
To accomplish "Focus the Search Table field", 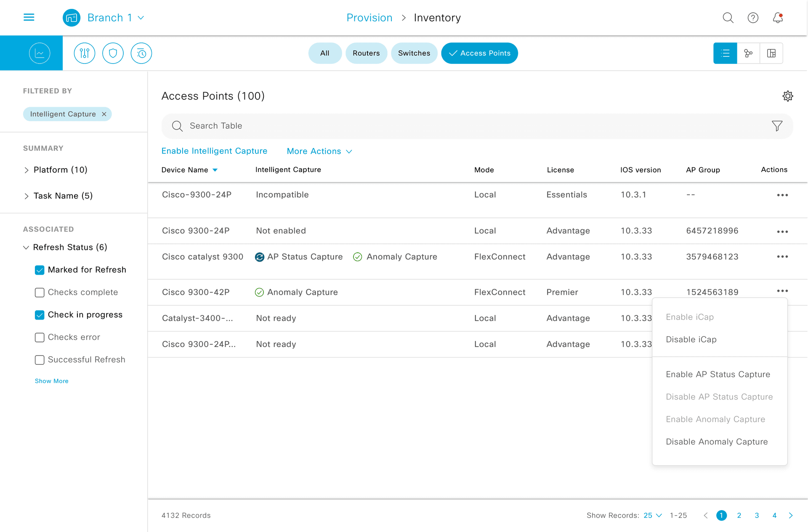I will (x=477, y=126).
